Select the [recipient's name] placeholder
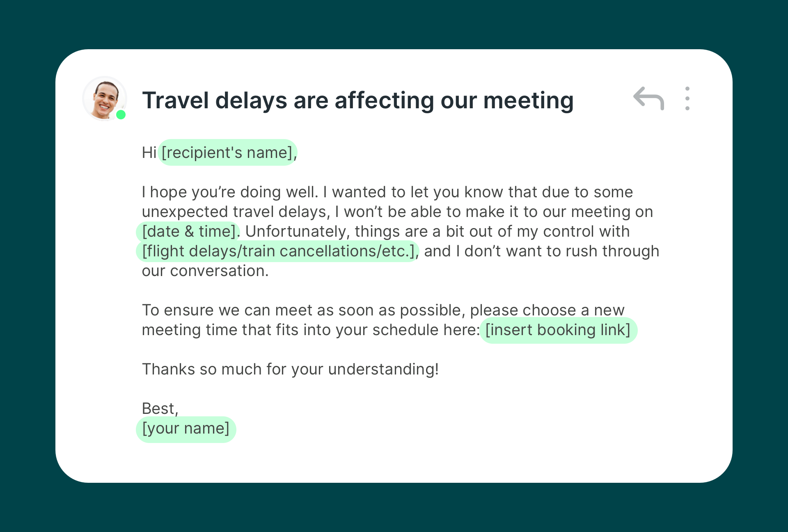The height and width of the screenshot is (532, 788). click(228, 152)
